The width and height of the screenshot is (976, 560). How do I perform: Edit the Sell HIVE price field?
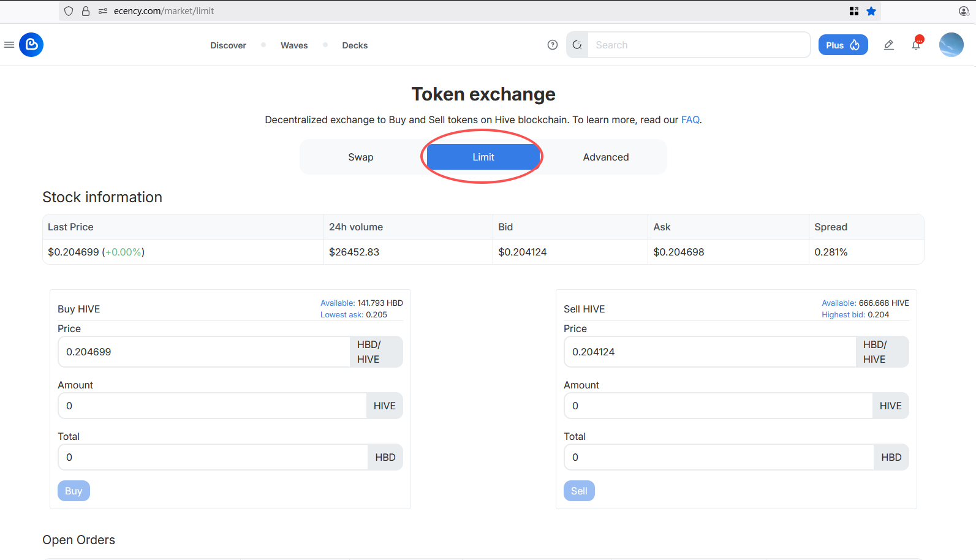710,352
